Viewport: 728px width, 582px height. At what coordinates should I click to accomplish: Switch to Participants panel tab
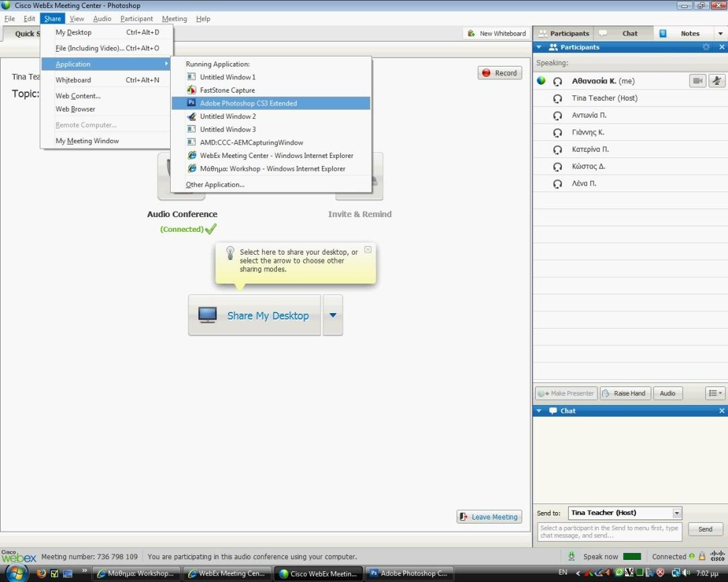[x=563, y=34]
